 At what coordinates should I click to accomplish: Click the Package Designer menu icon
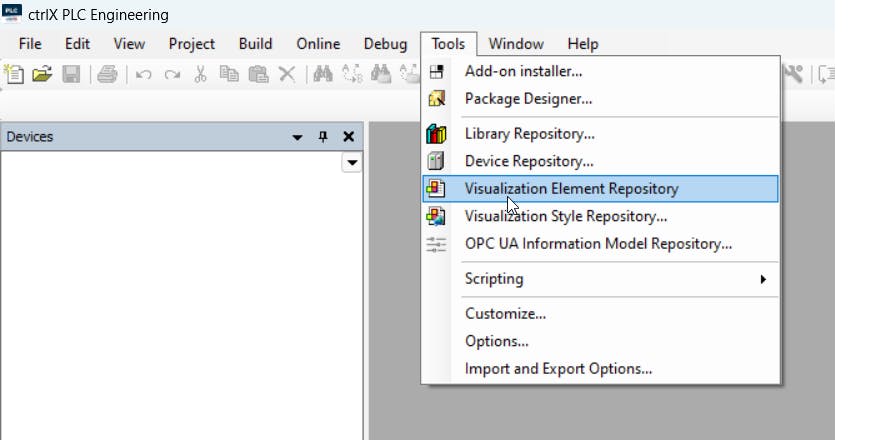point(436,99)
